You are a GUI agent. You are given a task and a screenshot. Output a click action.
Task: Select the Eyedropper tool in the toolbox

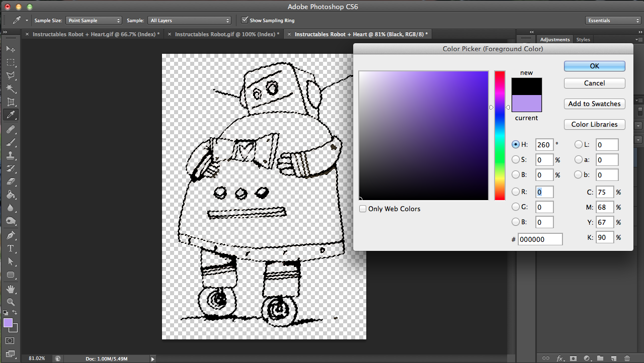click(11, 115)
